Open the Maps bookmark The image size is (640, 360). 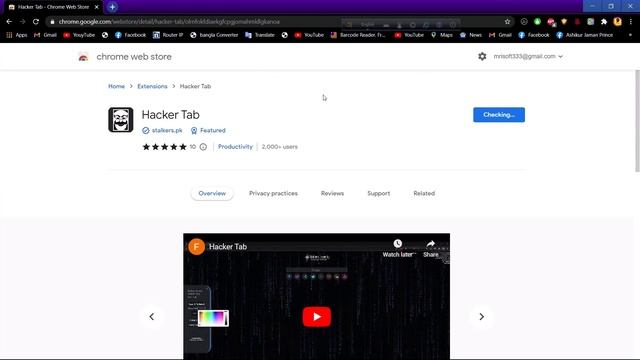click(442, 35)
